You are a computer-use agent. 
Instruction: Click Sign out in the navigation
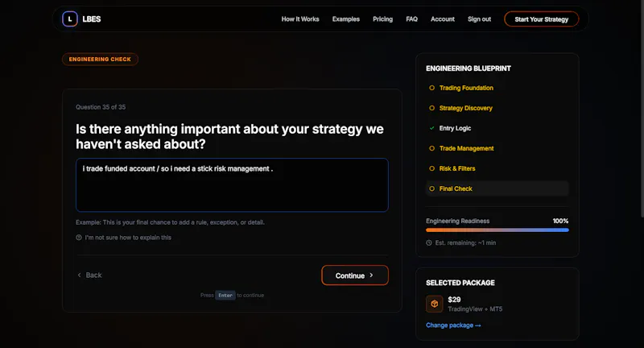pyautogui.click(x=479, y=19)
